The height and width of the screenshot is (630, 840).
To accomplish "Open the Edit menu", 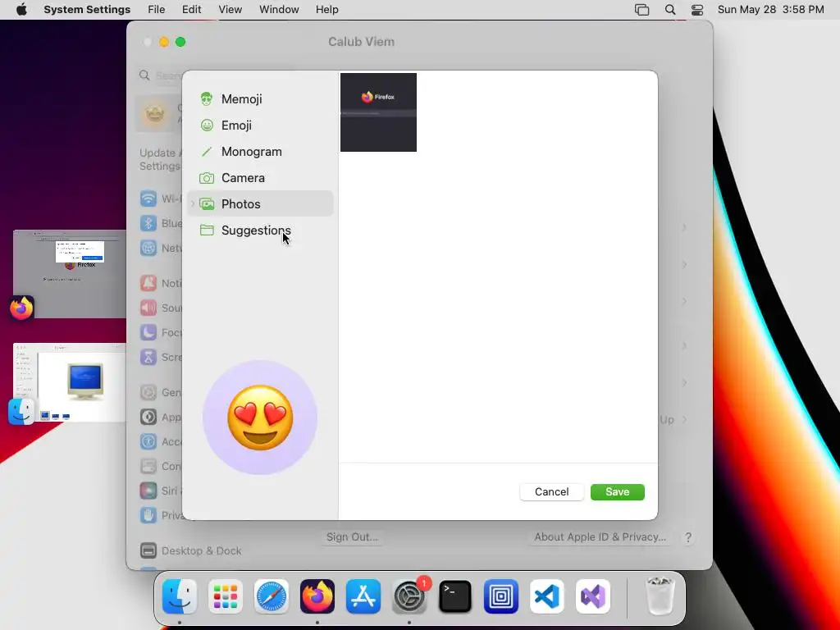I will point(191,10).
